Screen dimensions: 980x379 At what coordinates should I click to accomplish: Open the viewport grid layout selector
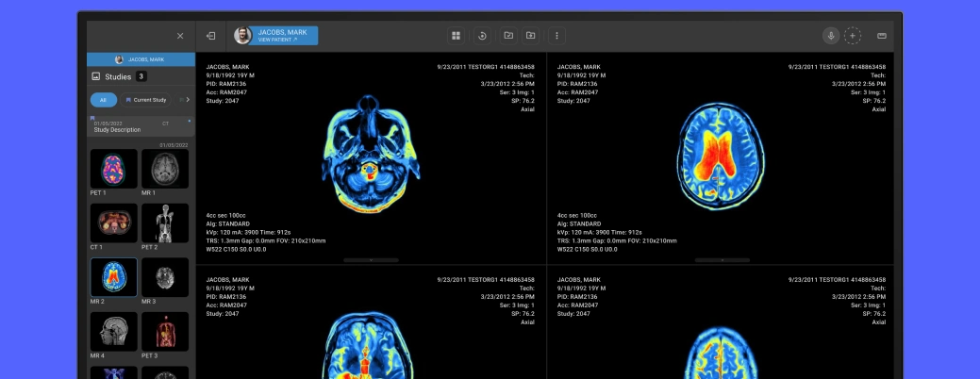click(457, 36)
